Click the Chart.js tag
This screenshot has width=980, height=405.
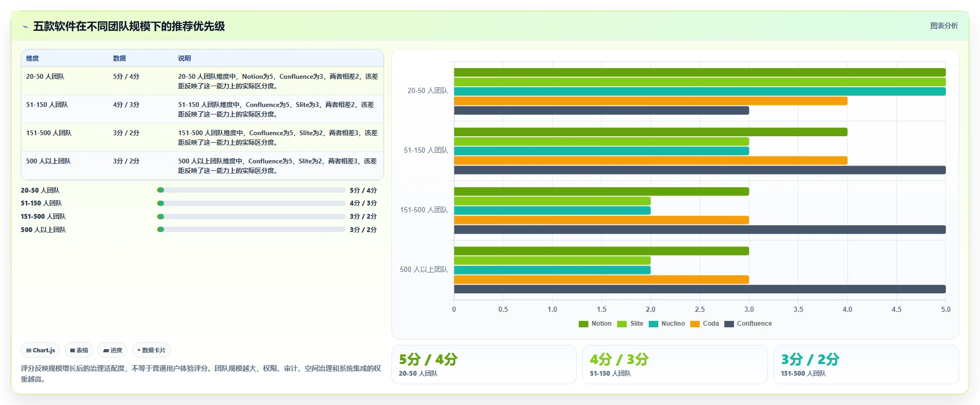[40, 350]
